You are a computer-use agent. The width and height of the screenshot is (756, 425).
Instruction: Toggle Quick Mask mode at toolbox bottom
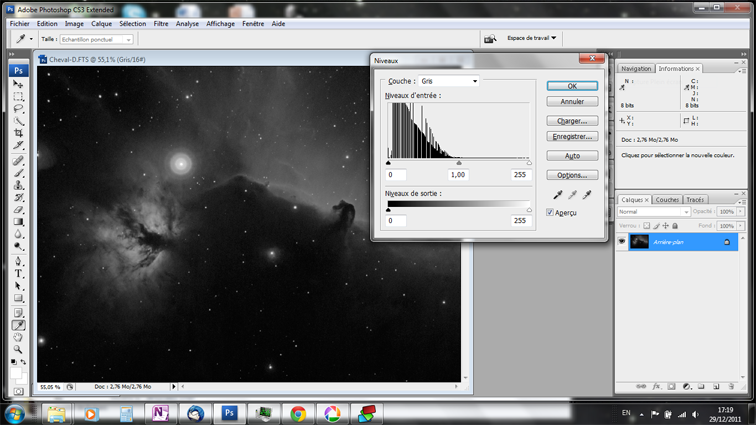(x=18, y=391)
